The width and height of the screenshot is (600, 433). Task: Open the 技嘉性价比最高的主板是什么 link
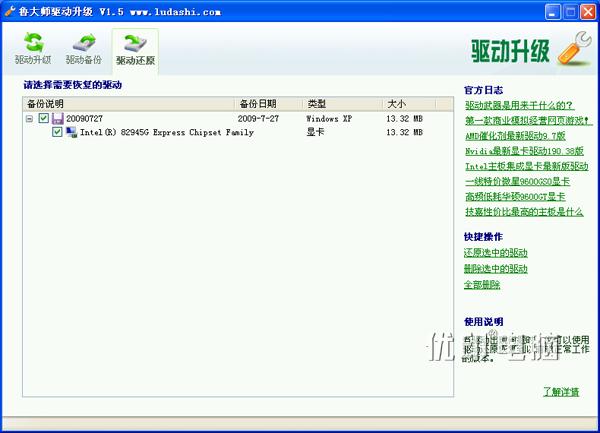tap(524, 212)
